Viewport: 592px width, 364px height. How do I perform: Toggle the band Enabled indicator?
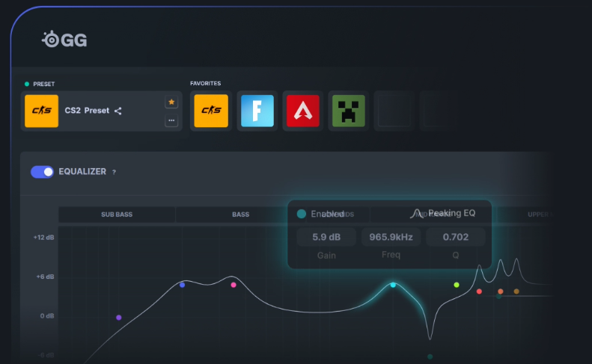coord(301,214)
